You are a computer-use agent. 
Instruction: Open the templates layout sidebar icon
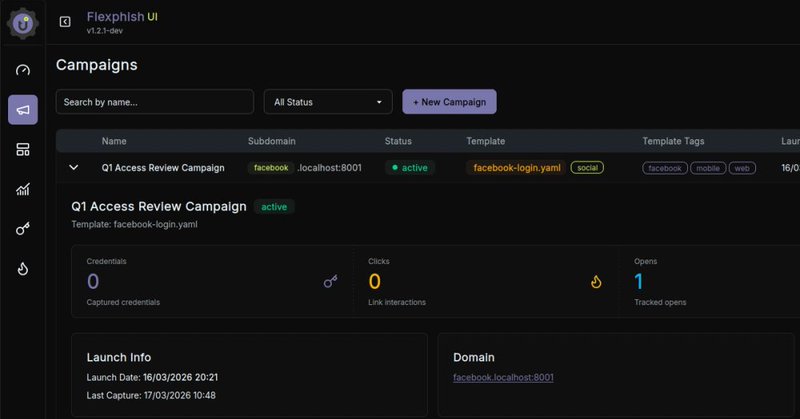(23, 149)
